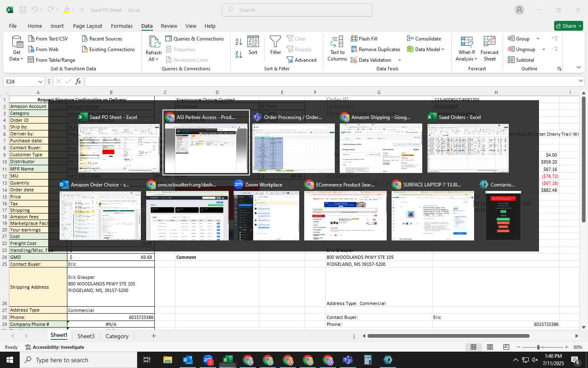Click the ribbon Search box
588x368 pixels.
pos(297,10)
